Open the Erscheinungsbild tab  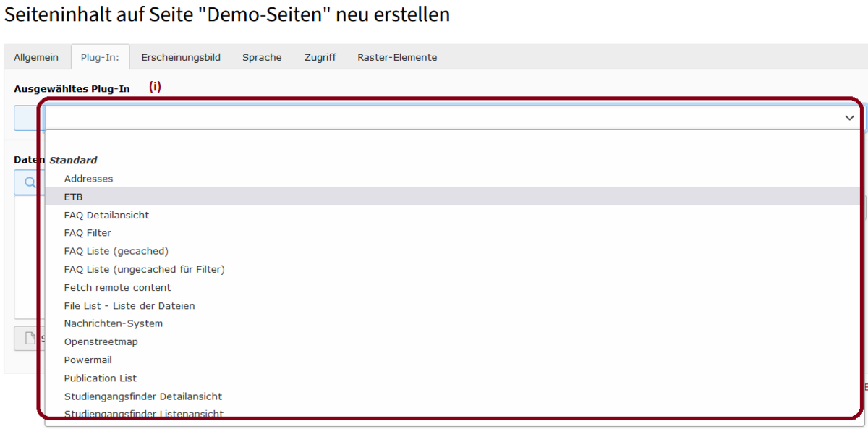[181, 57]
